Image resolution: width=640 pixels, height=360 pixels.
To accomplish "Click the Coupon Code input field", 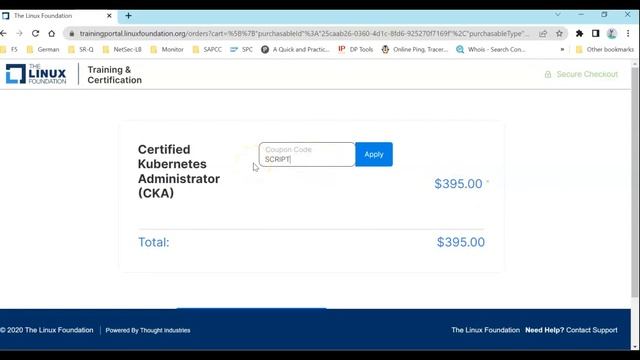I will (x=307, y=154).
